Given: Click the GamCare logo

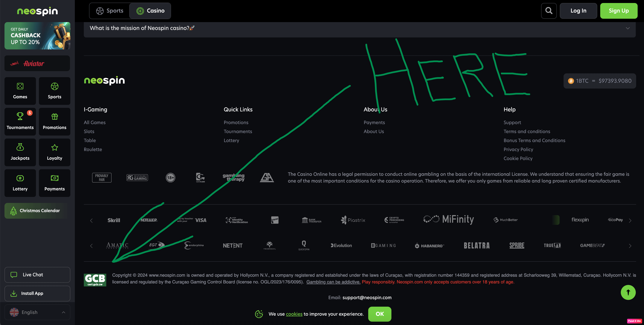Looking at the screenshot, I should pos(200,178).
